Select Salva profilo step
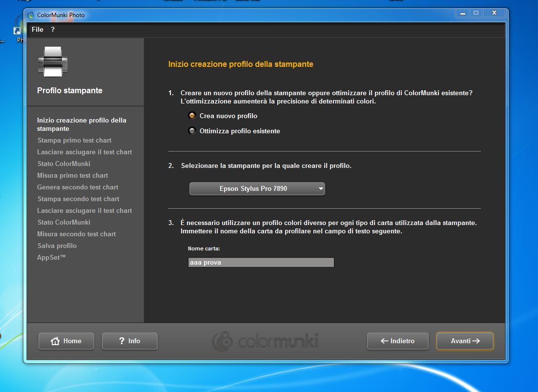538x392 pixels. pyautogui.click(x=57, y=246)
